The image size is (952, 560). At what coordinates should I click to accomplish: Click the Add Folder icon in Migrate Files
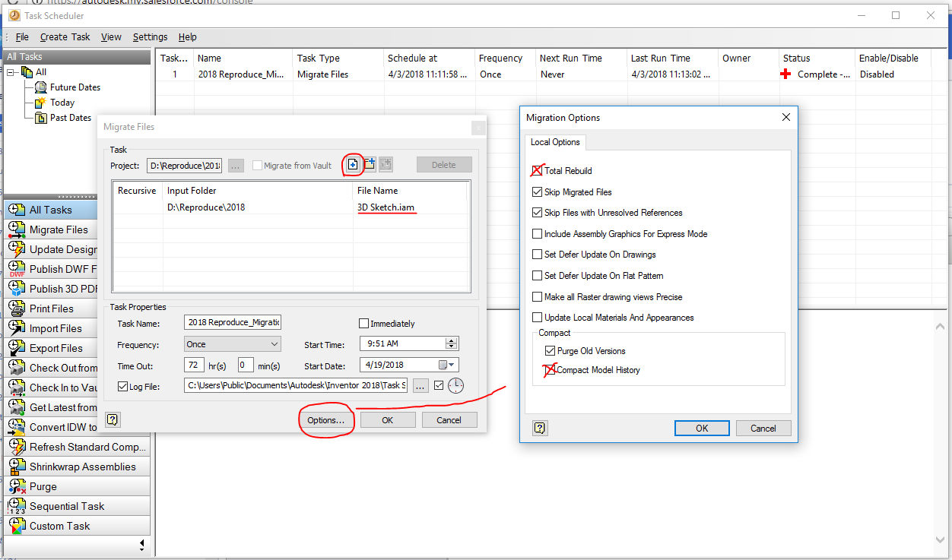(370, 164)
